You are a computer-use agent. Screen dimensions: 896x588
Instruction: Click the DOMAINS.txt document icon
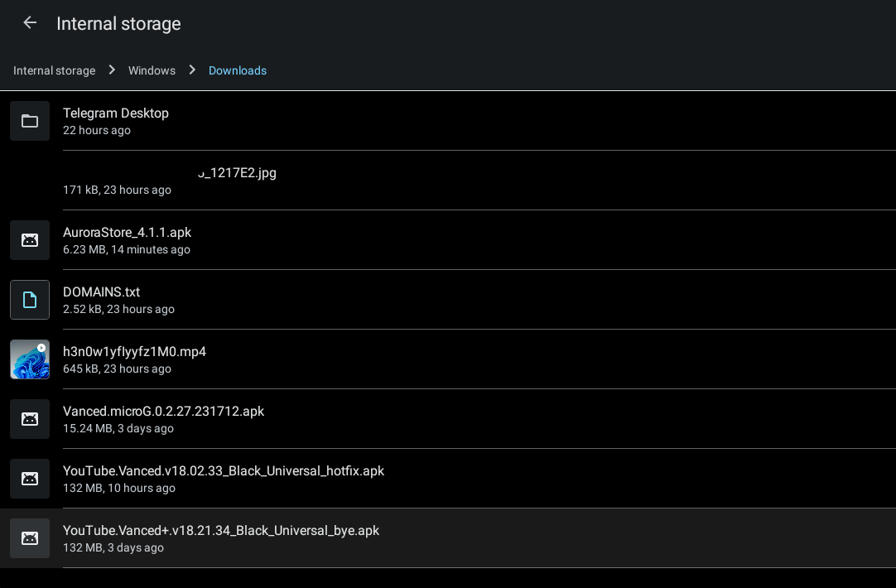pyautogui.click(x=30, y=300)
